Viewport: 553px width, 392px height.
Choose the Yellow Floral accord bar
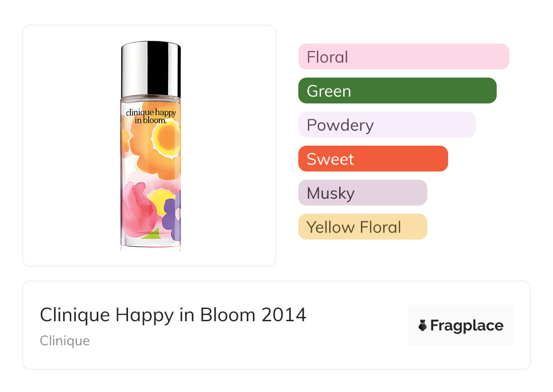362,227
